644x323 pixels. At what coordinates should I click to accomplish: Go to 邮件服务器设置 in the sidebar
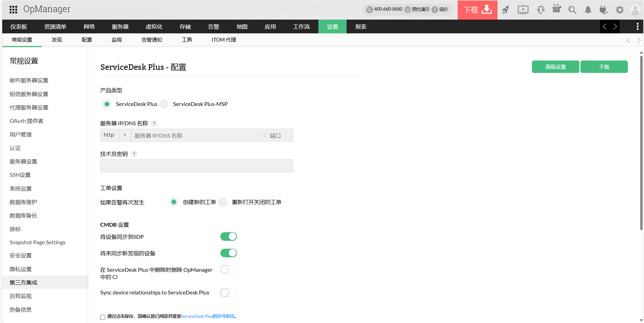pyautogui.click(x=29, y=80)
